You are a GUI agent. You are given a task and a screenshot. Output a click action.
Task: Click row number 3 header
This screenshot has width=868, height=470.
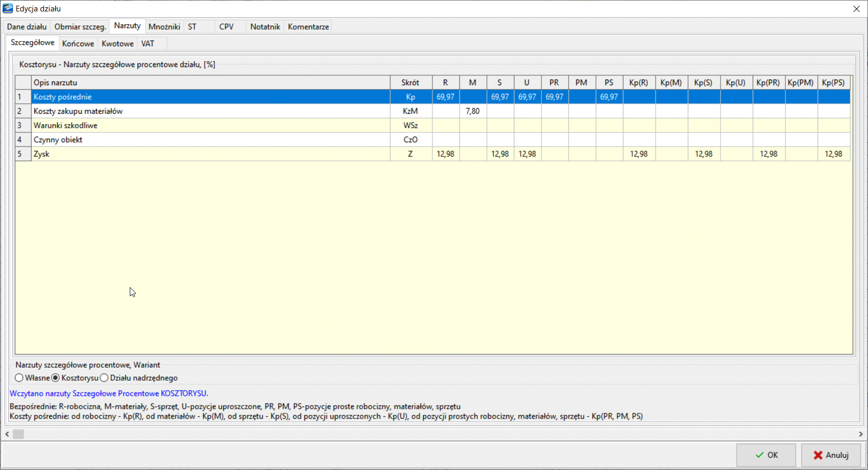(23, 125)
